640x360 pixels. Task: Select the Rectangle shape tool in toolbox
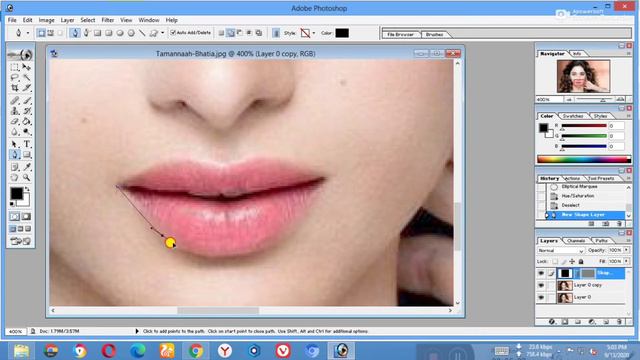click(27, 155)
